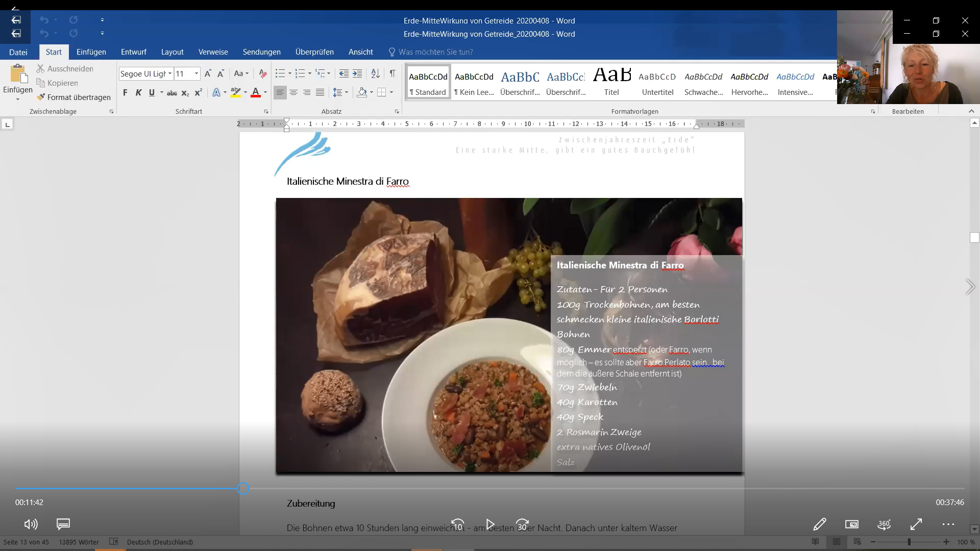Toggle bold formatting (F)
980x551 pixels.
125,92
